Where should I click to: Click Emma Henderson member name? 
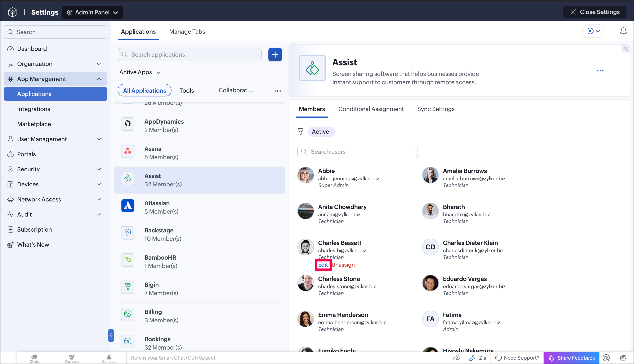(343, 315)
